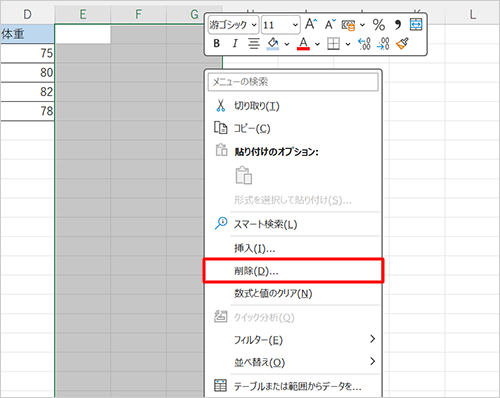Click the 体重 header cell
This screenshot has height=398, width=500.
(x=27, y=34)
